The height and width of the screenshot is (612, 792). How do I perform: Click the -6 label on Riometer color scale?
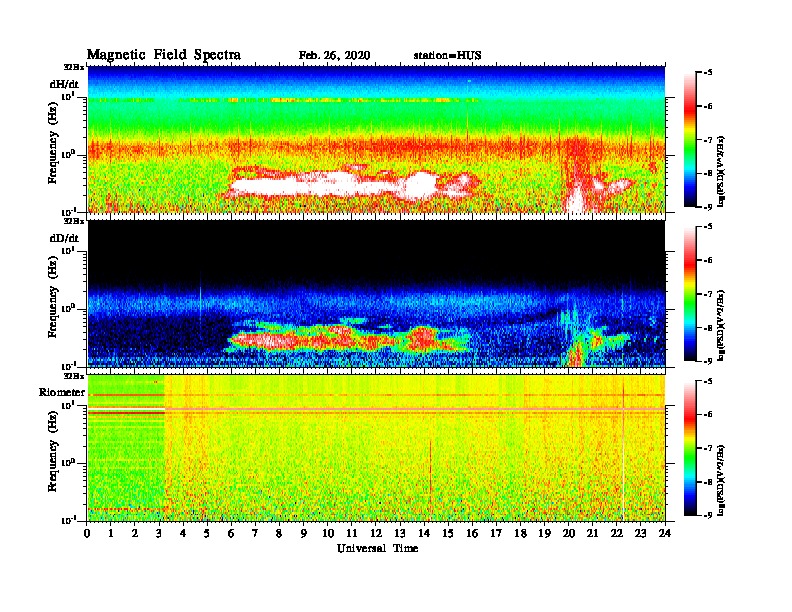pyautogui.click(x=708, y=415)
